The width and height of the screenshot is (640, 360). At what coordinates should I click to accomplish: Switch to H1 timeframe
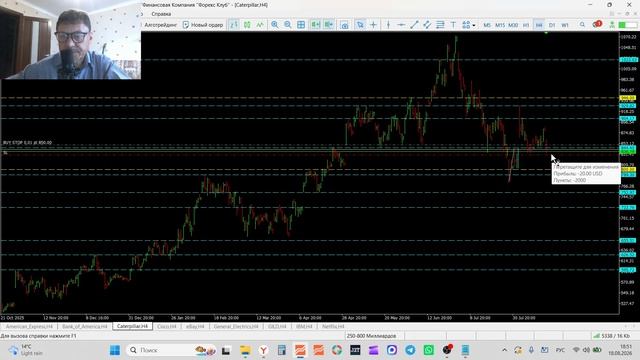tap(526, 25)
